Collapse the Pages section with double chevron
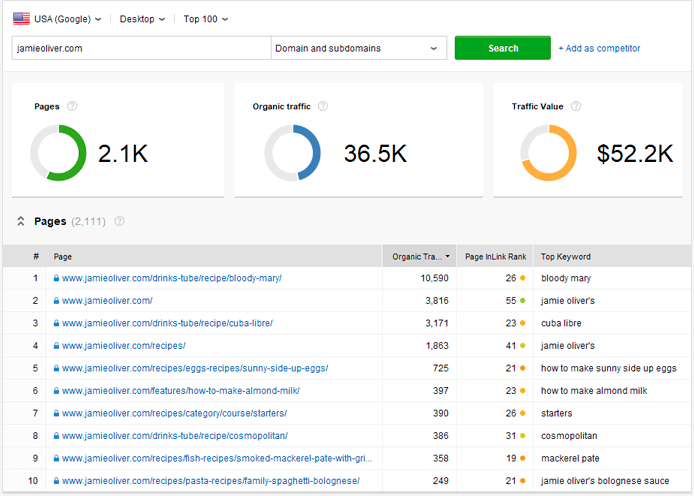Image resolution: width=694 pixels, height=496 pixels. (20, 221)
